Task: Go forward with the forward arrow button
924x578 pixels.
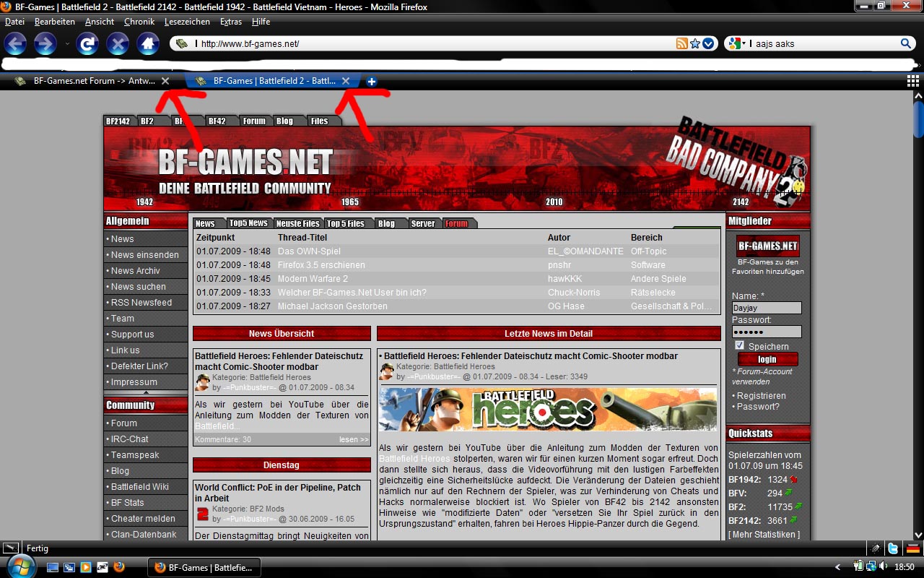Action: pos(45,43)
